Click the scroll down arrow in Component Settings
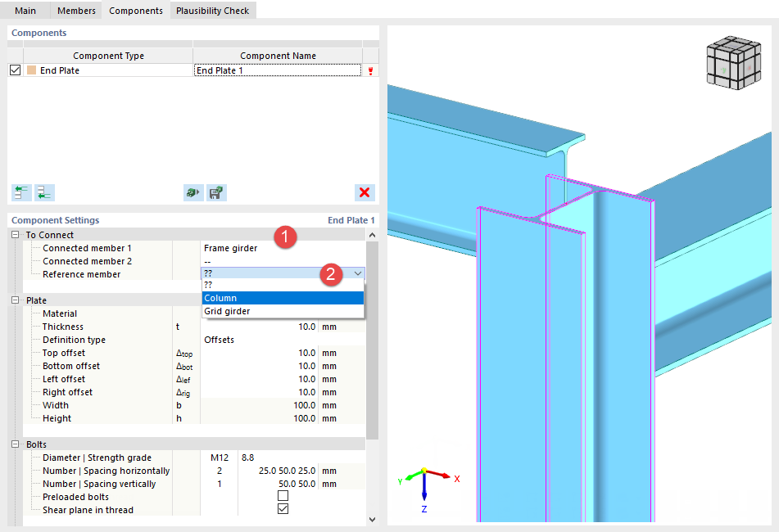779x532 pixels. [372, 520]
